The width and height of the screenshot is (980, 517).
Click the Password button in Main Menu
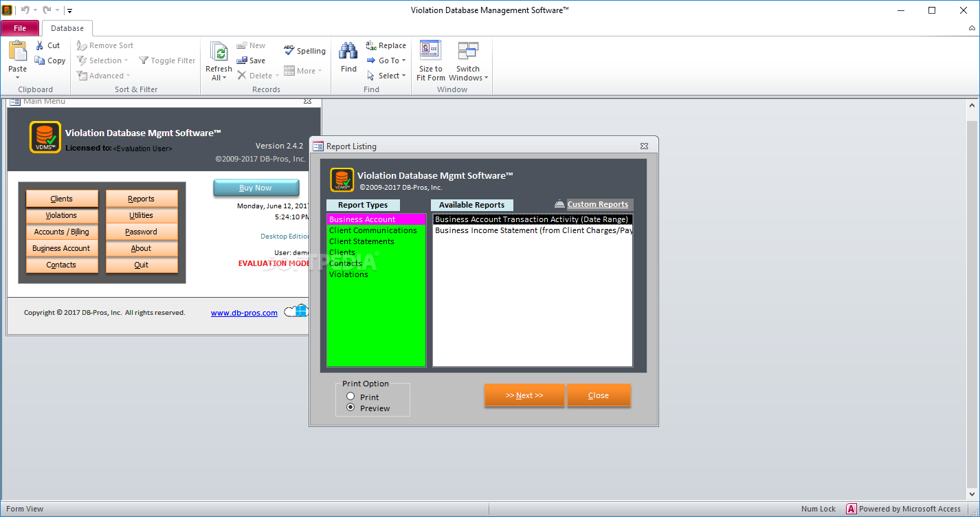(142, 232)
